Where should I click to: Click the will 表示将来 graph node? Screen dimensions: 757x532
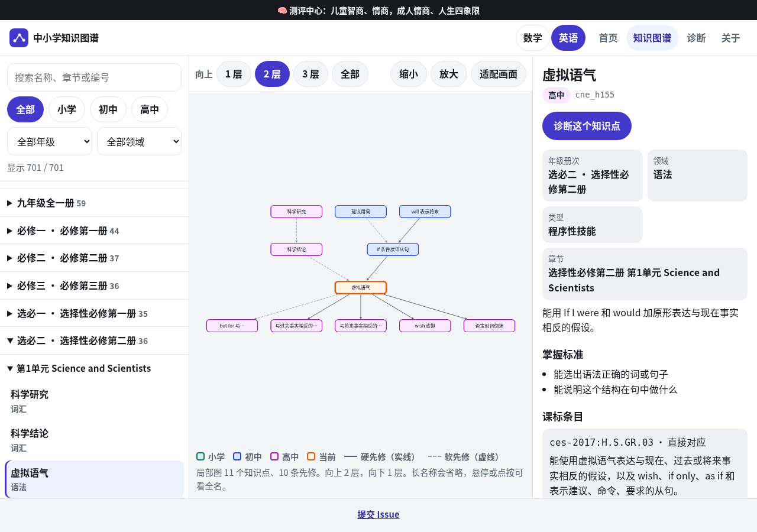[x=425, y=212]
